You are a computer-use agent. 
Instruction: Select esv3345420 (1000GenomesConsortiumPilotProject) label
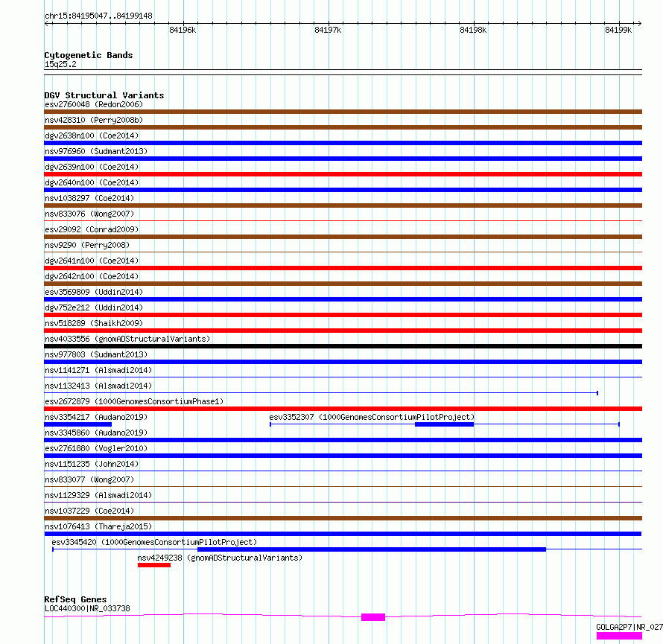154,542
